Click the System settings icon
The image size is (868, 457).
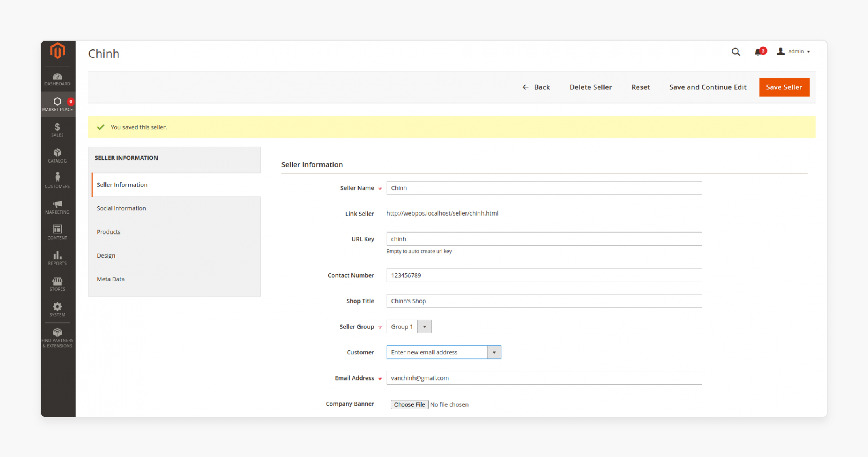[57, 307]
